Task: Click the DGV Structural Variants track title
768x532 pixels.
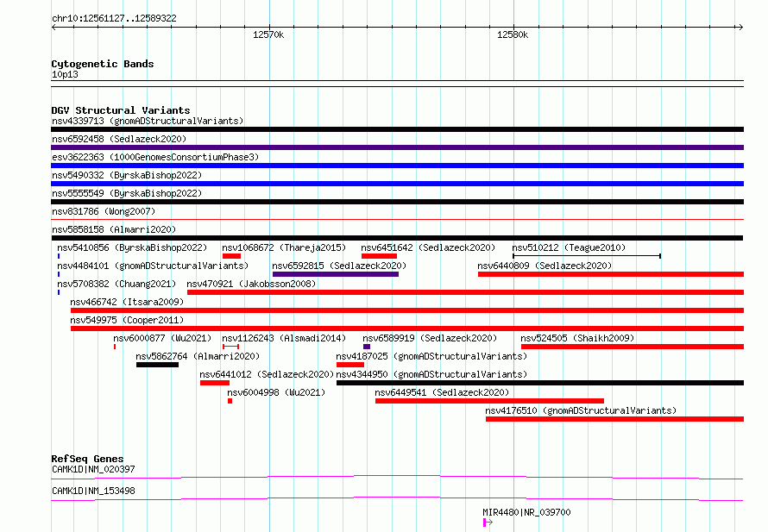Action: 121,110
